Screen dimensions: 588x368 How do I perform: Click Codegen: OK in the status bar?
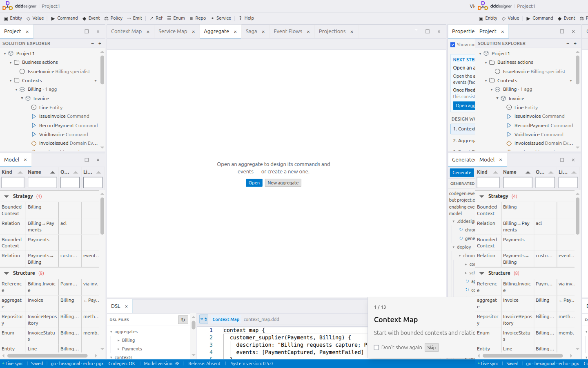122,364
